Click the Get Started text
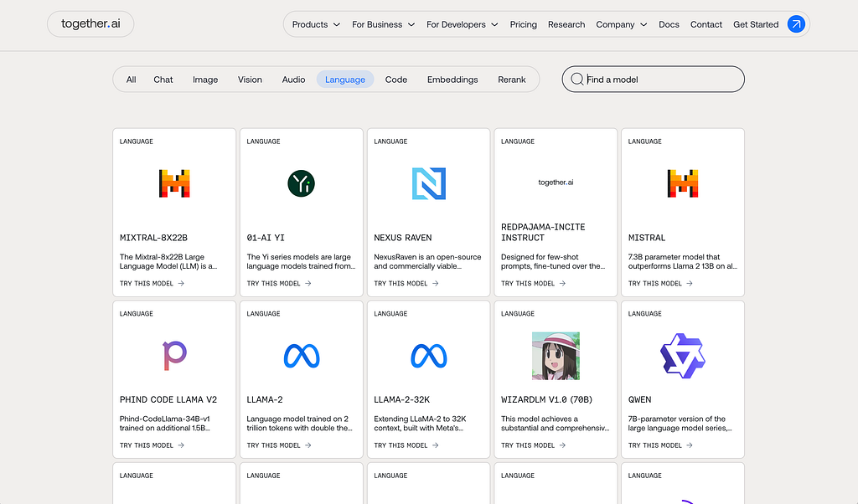The height and width of the screenshot is (504, 858). [x=756, y=24]
